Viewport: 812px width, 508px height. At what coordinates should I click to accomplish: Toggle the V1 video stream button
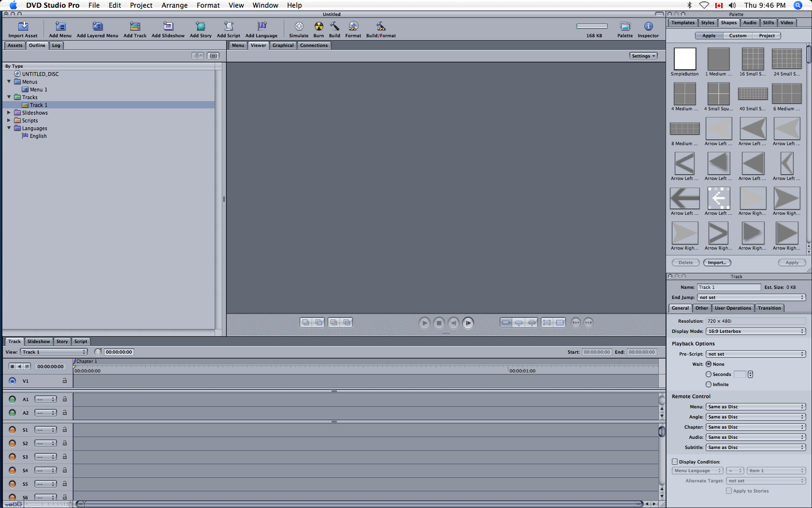(x=12, y=381)
